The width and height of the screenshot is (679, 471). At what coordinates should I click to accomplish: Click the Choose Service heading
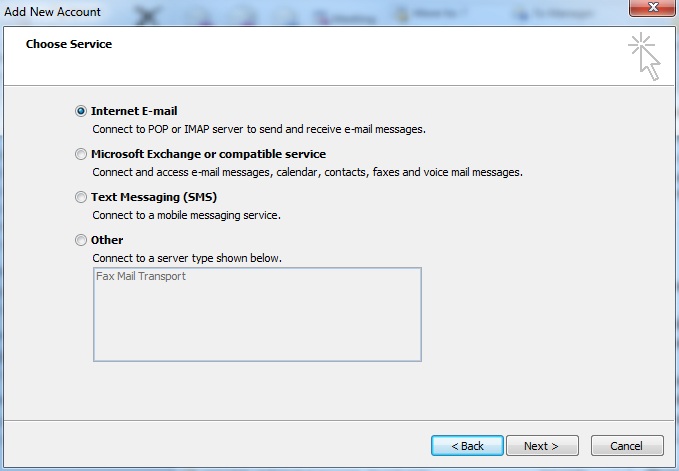point(69,44)
